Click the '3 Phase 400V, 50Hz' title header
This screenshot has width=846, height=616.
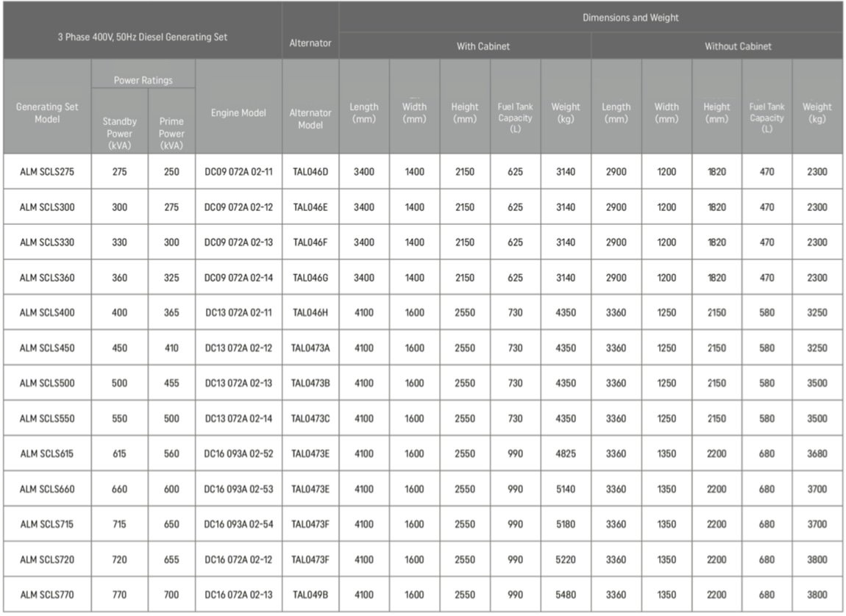tap(143, 37)
